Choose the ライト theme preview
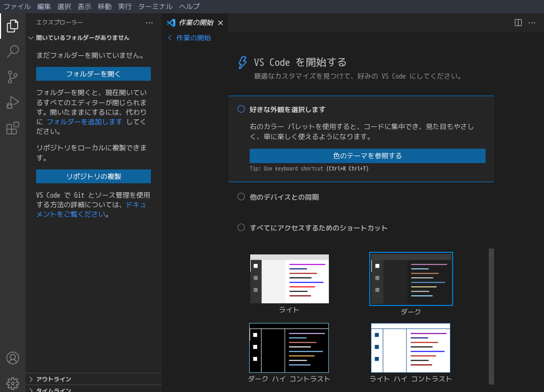This screenshot has width=544, height=392. tap(290, 279)
